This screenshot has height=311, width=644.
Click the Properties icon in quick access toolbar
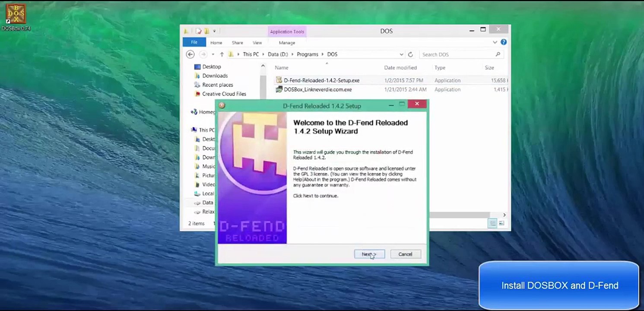199,31
